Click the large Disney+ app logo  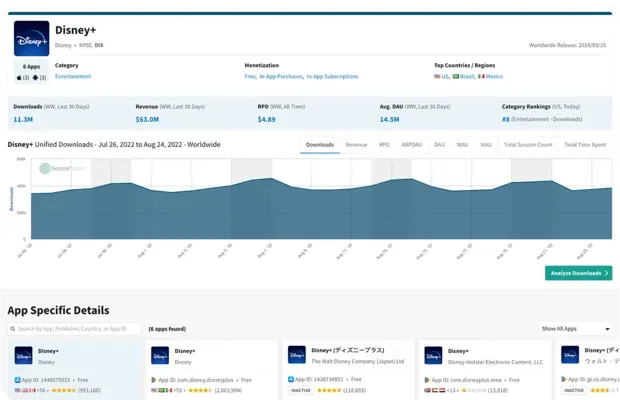point(31,39)
